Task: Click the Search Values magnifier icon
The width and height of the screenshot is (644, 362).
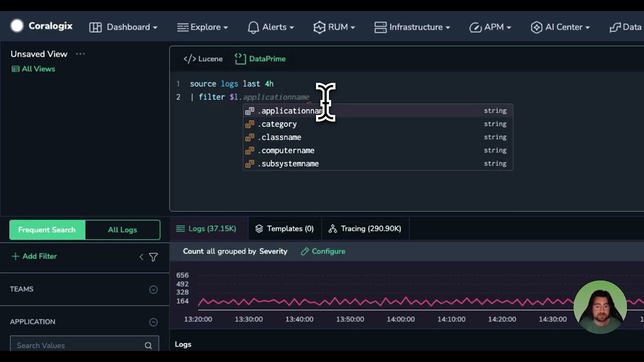Action: click(148, 345)
